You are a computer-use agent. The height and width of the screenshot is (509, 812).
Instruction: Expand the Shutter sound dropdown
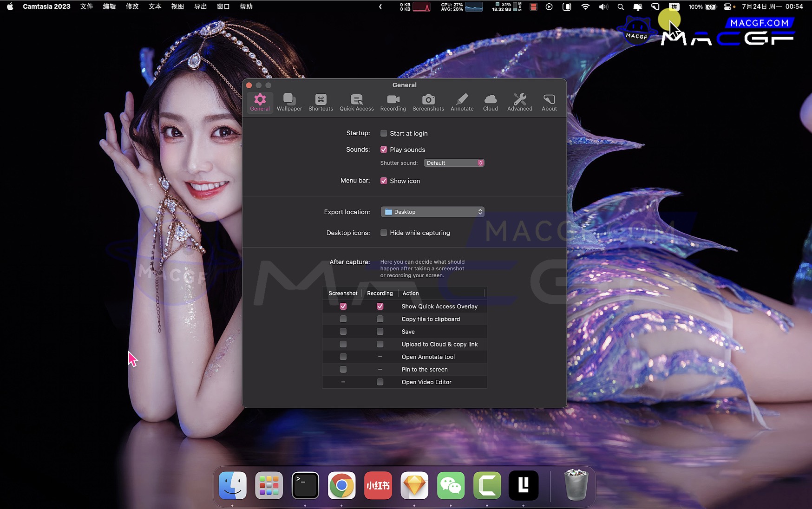(x=454, y=163)
